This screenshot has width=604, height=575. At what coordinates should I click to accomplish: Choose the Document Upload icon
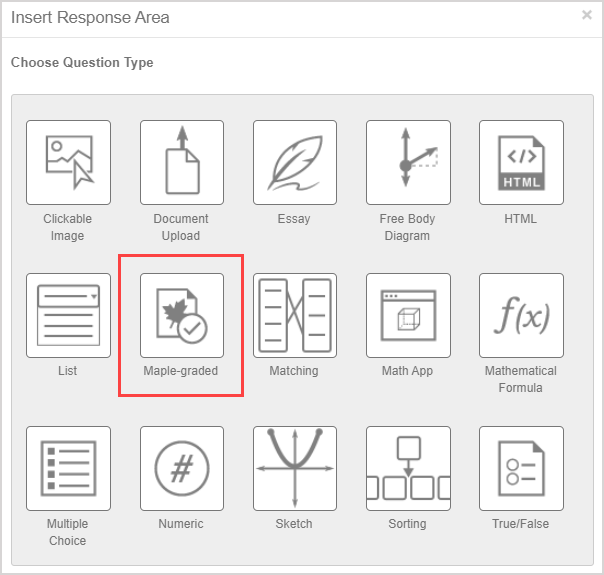(181, 162)
